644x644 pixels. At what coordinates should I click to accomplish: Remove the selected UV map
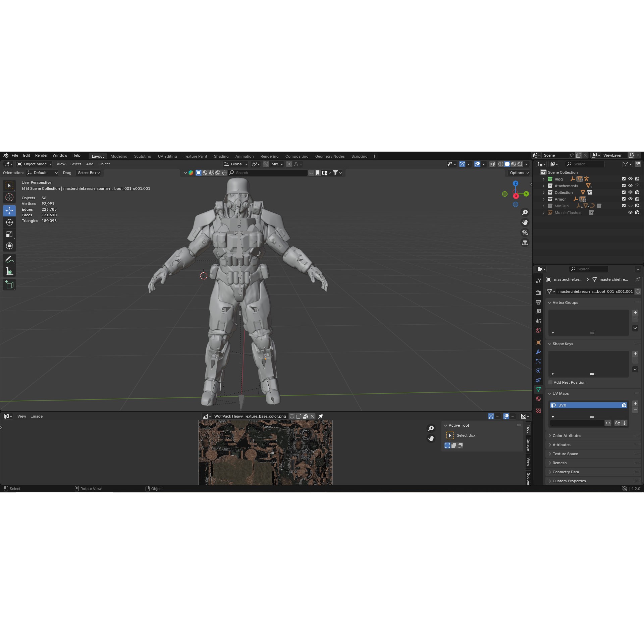[635, 410]
